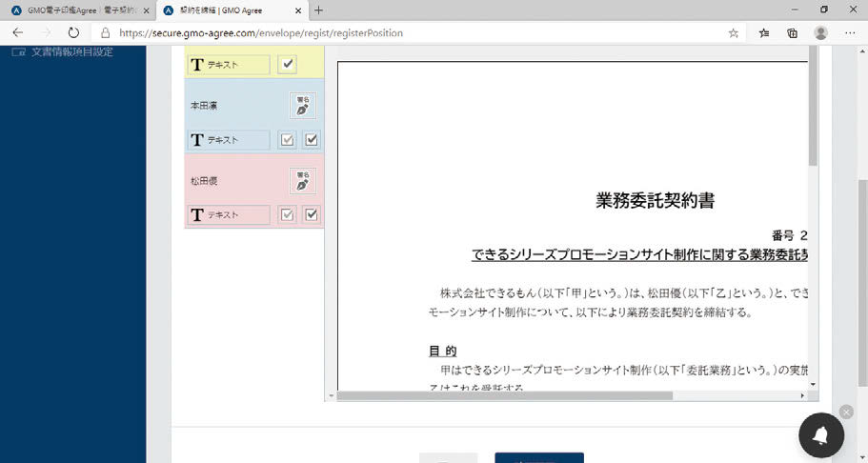Click the 本田凛 signer name
Viewport: 868px width, 463px height.
(x=204, y=105)
